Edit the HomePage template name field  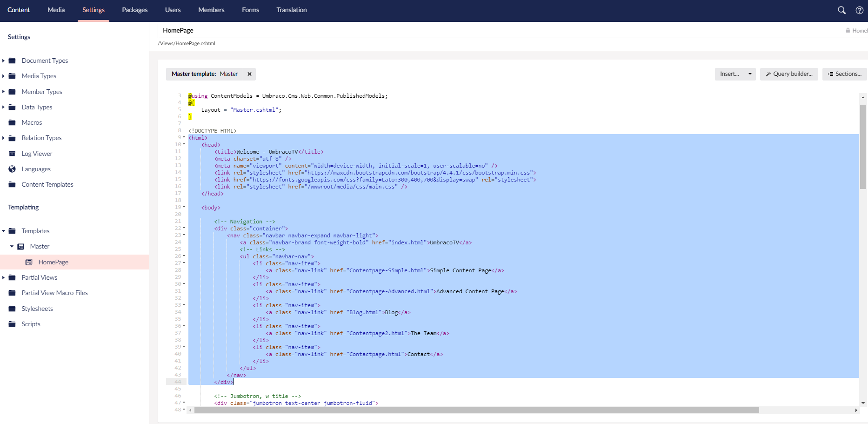click(x=500, y=31)
